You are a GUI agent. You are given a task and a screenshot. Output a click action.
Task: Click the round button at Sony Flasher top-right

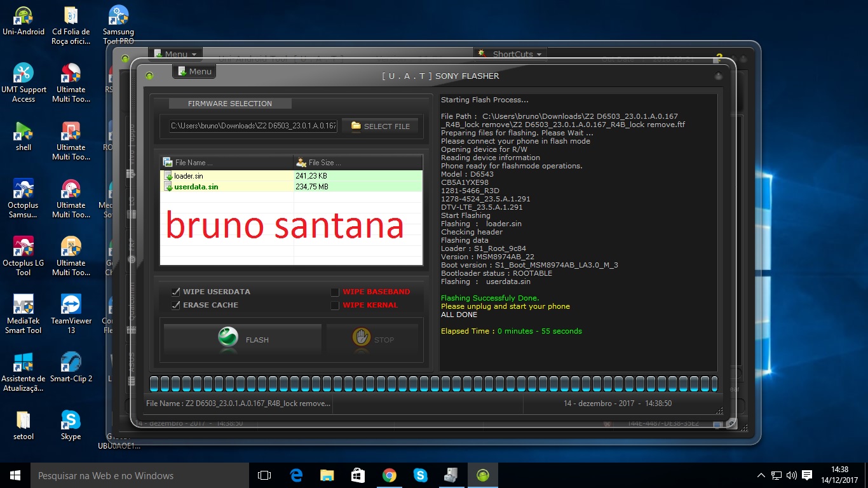(x=719, y=76)
